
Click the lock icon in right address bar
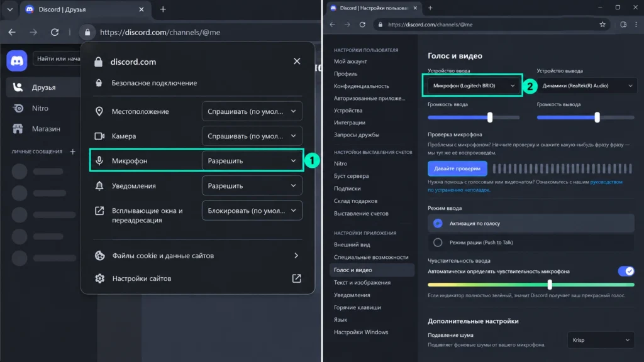click(x=380, y=25)
